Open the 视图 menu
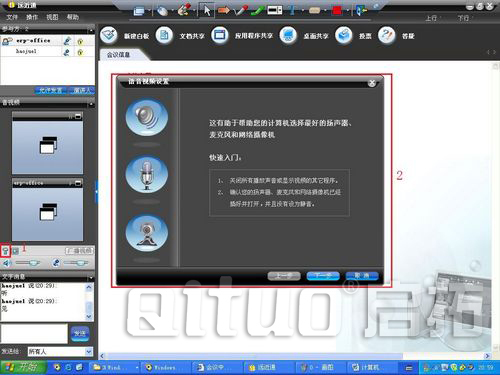This screenshot has width=500, height=375. click(x=52, y=17)
